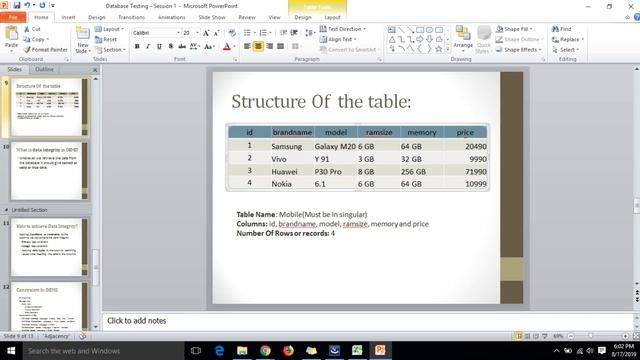The height and width of the screenshot is (360, 640).
Task: Open the Text Direction dropdown
Action: pos(342,29)
